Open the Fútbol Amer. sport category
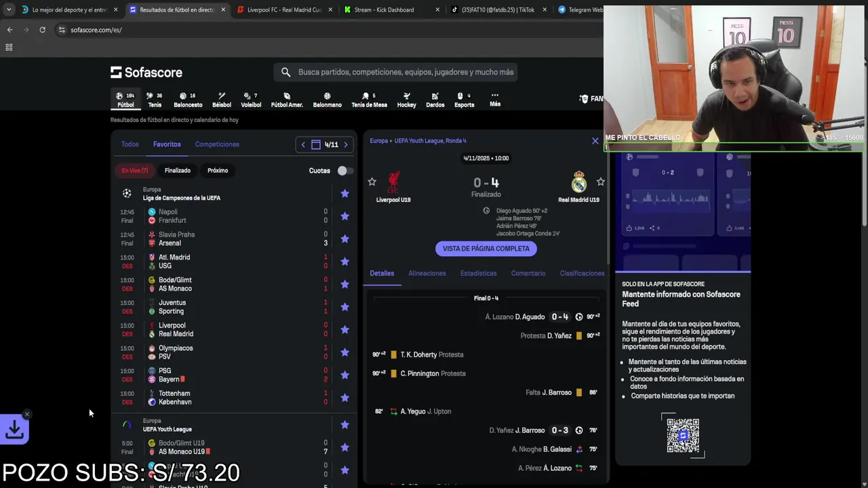This screenshot has width=868, height=488. 287,100
